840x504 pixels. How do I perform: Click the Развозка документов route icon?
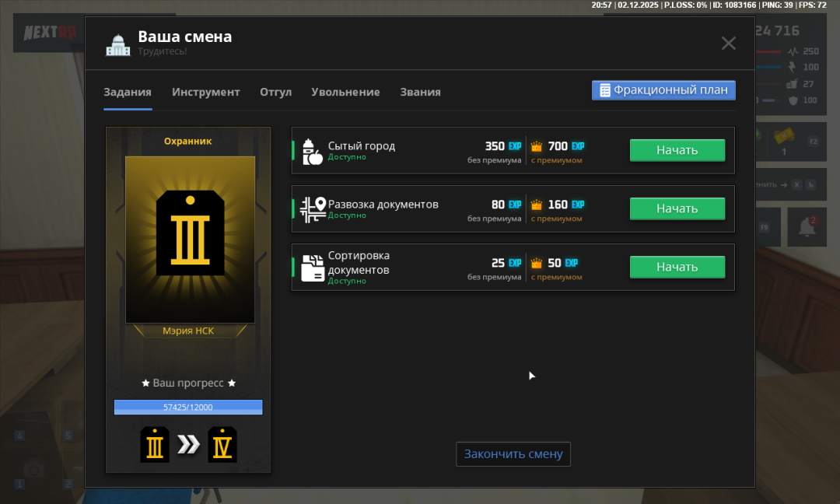(x=312, y=208)
